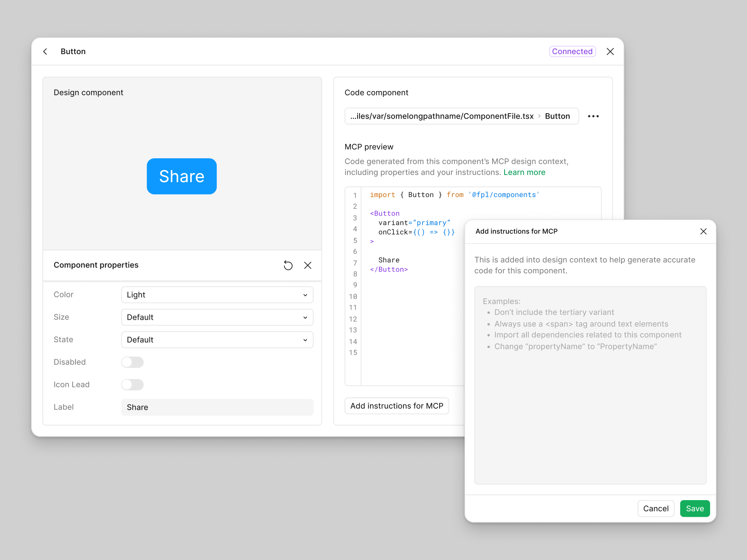Click the chevron in the file path breadcrumb
Image resolution: width=747 pixels, height=560 pixels.
click(x=539, y=116)
